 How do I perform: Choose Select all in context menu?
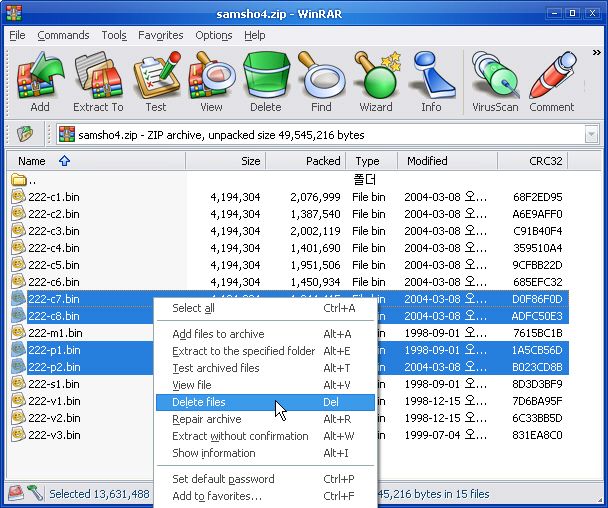coord(265,308)
